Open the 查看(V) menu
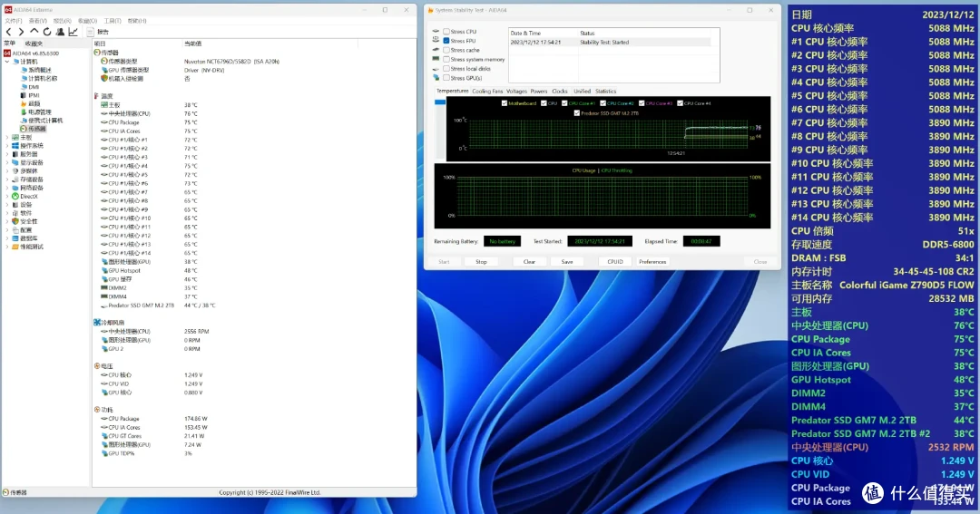This screenshot has height=514, width=980. click(38, 21)
